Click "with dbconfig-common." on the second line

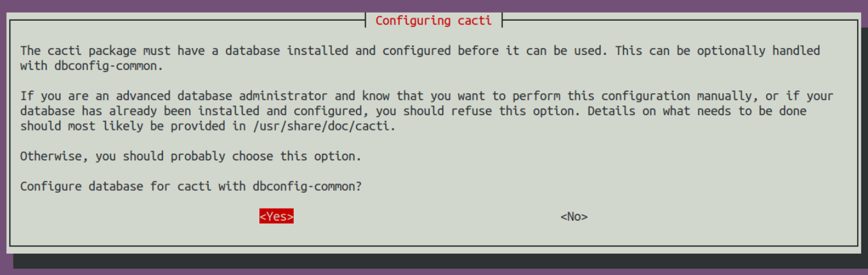[92, 66]
